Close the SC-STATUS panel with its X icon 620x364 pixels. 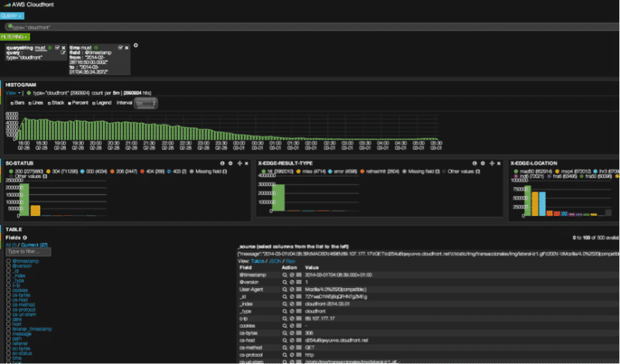tap(246, 164)
